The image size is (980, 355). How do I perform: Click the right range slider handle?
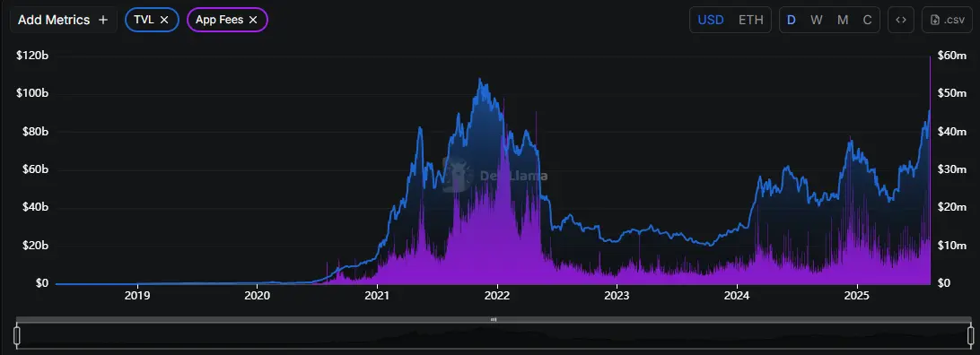coord(971,335)
